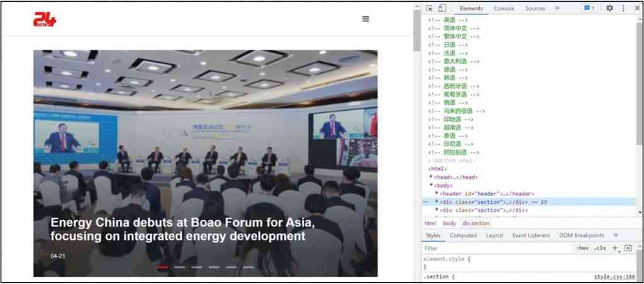Toggle the .cls element classes panel
The height and width of the screenshot is (284, 644).
tap(600, 248)
